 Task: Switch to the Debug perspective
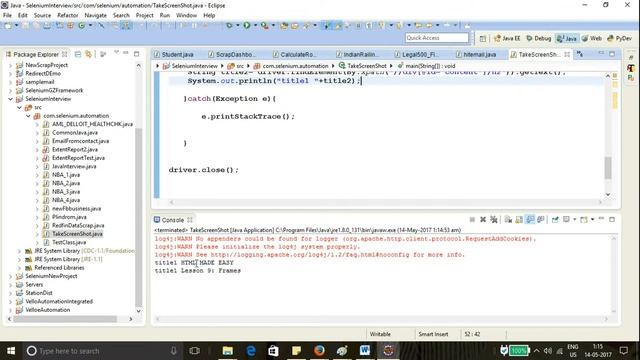(x=539, y=38)
